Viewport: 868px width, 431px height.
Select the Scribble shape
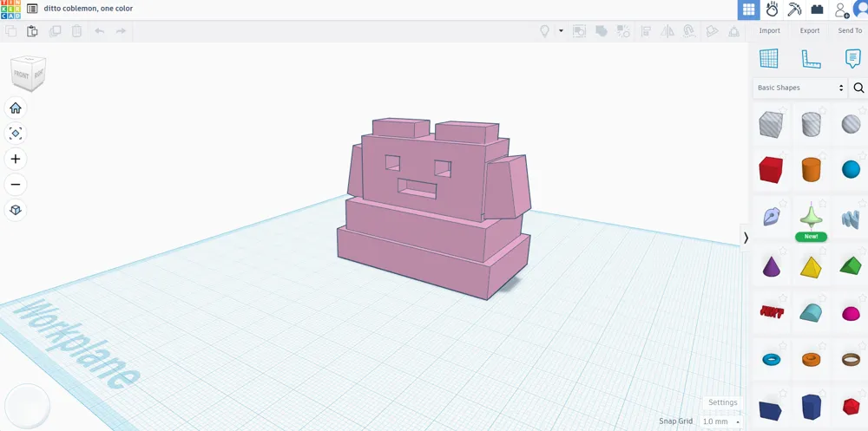[x=771, y=216]
